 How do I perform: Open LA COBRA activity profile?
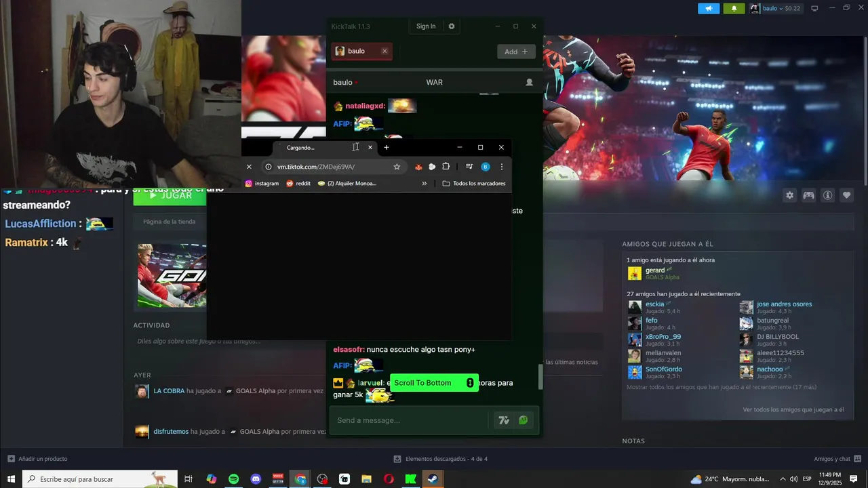pyautogui.click(x=169, y=391)
